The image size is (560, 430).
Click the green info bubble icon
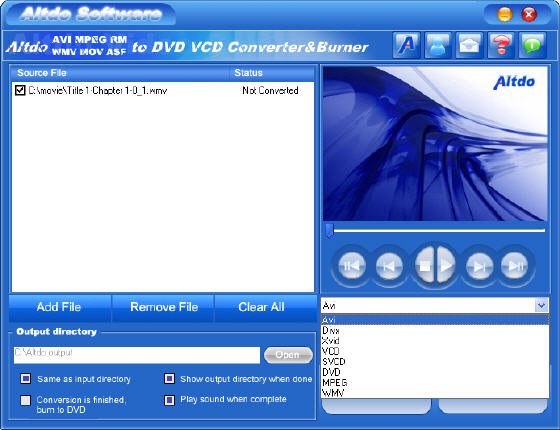pyautogui.click(x=532, y=45)
